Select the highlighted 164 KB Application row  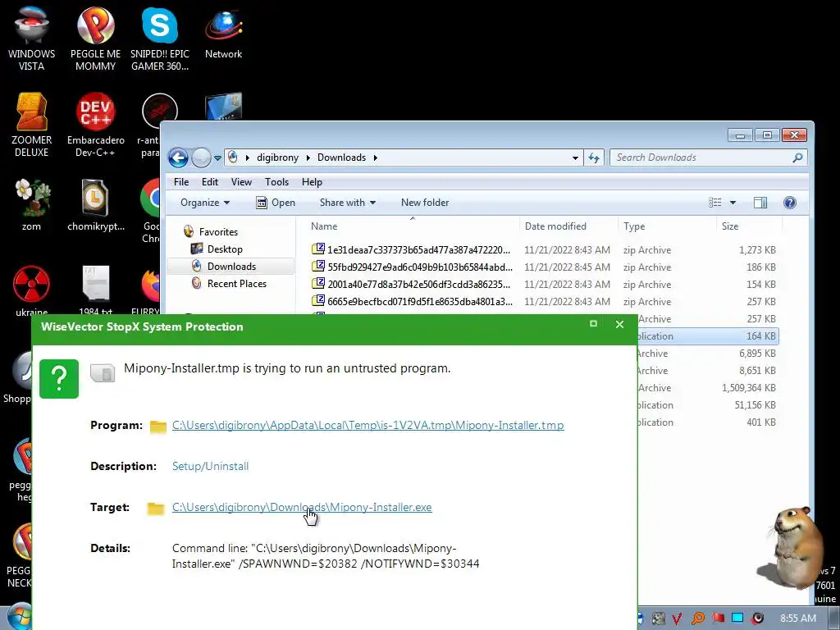click(x=708, y=336)
